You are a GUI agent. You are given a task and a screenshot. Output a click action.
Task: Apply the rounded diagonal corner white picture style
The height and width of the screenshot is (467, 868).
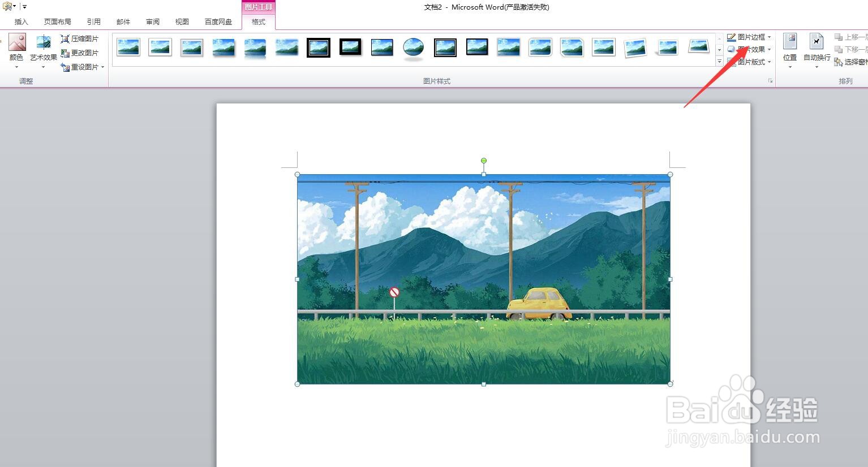coord(540,47)
